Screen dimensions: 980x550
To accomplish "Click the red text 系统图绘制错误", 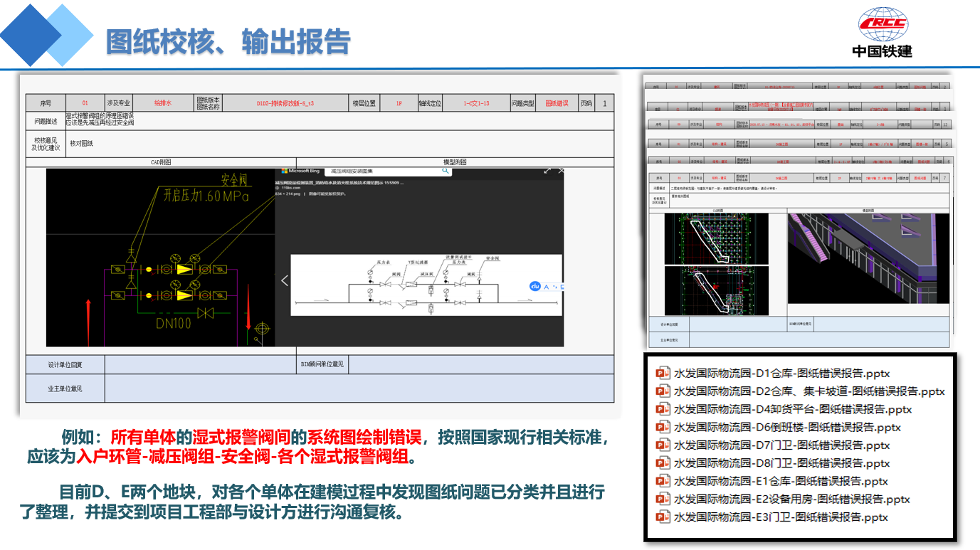I will 365,436.
